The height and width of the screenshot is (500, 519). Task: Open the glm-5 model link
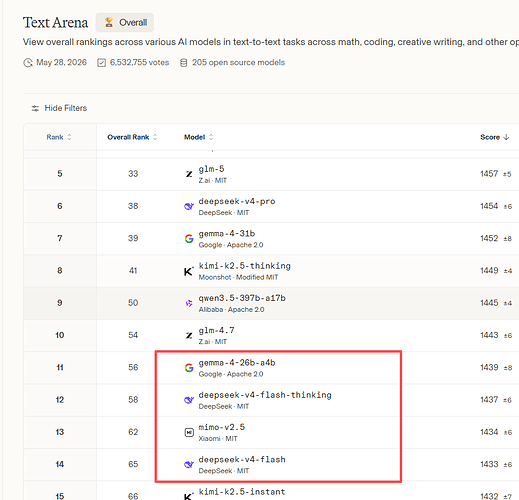pyautogui.click(x=211, y=169)
